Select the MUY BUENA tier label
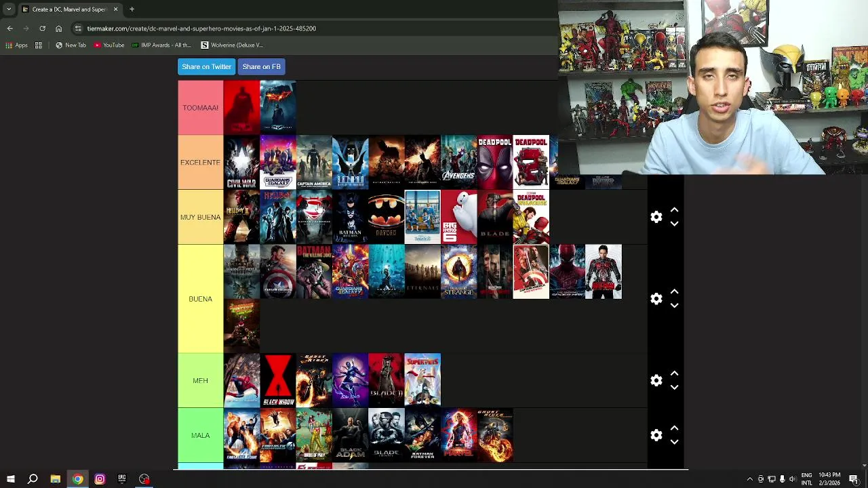 pos(200,217)
